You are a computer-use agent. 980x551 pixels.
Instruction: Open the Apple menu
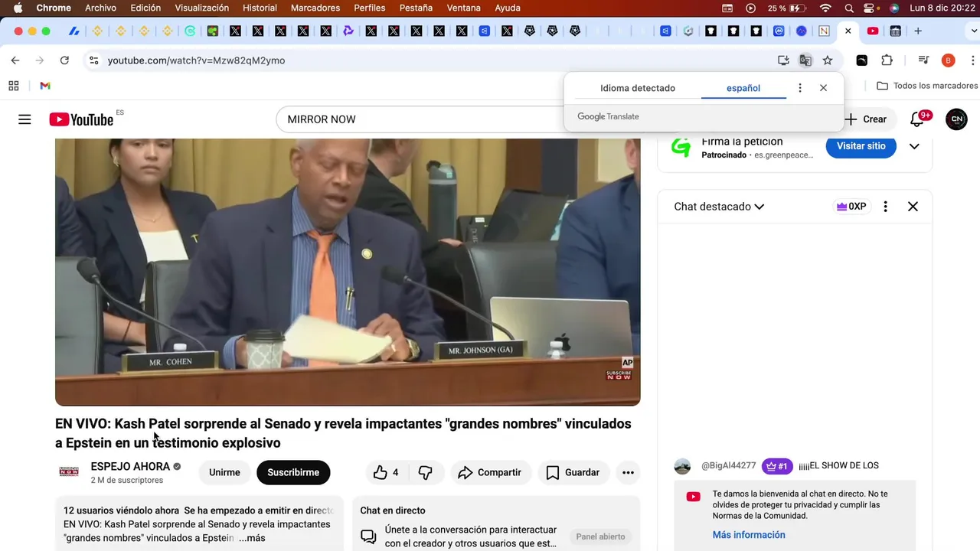tap(18, 8)
